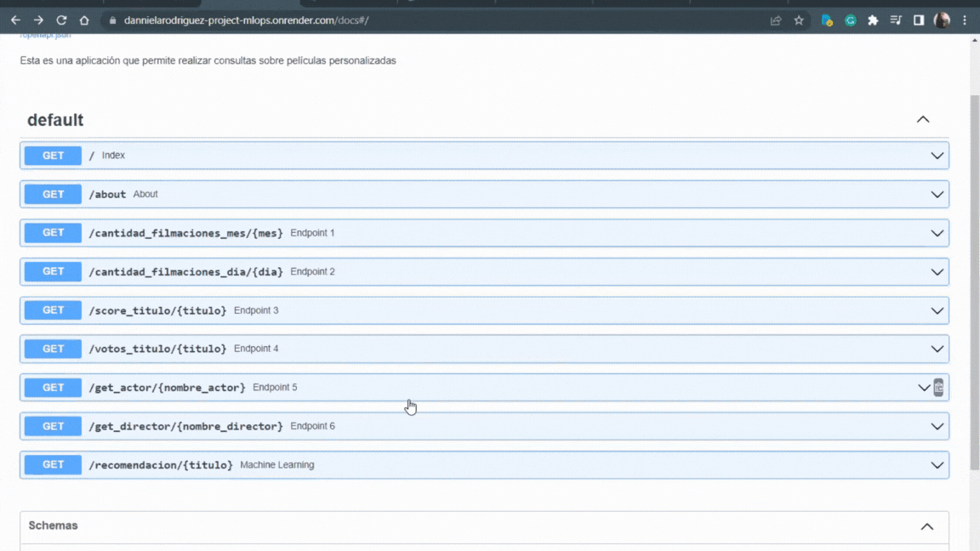
Task: Expand cantidad_filmaciones_mes chevron
Action: point(937,233)
